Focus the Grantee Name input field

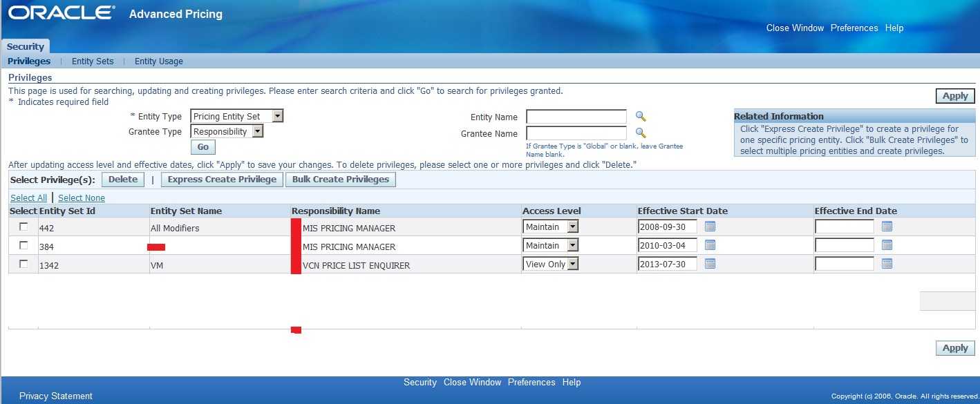(x=576, y=133)
